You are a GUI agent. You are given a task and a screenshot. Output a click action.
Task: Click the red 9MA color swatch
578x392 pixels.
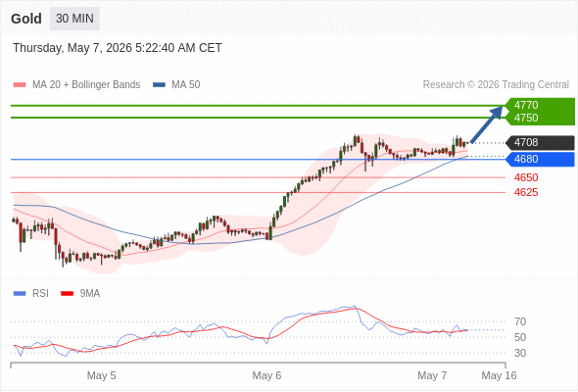click(x=67, y=294)
